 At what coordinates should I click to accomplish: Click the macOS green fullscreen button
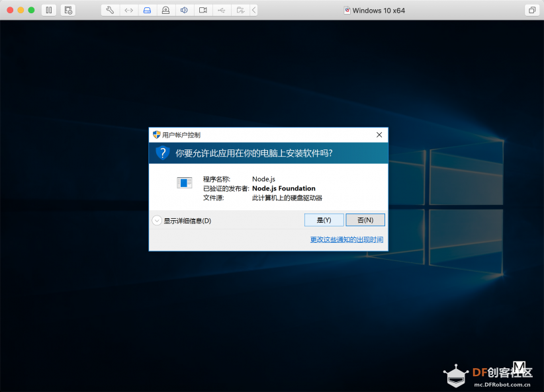[x=31, y=10]
